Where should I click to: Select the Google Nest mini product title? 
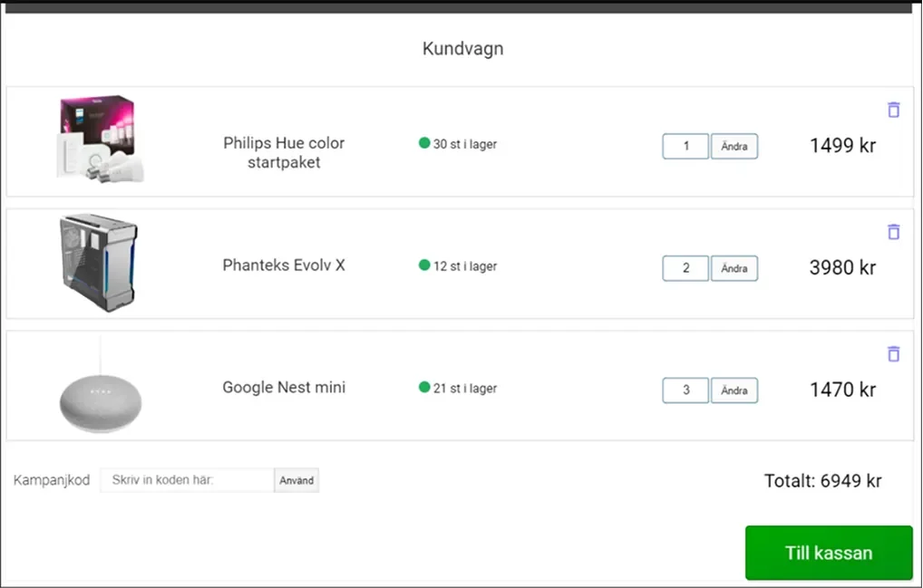(284, 388)
